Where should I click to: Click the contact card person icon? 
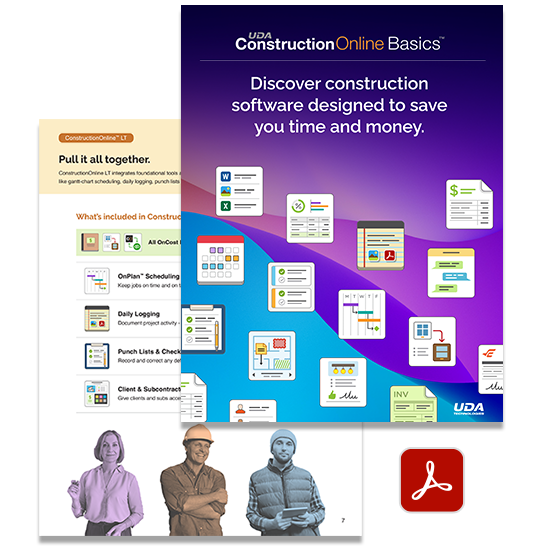[253, 411]
